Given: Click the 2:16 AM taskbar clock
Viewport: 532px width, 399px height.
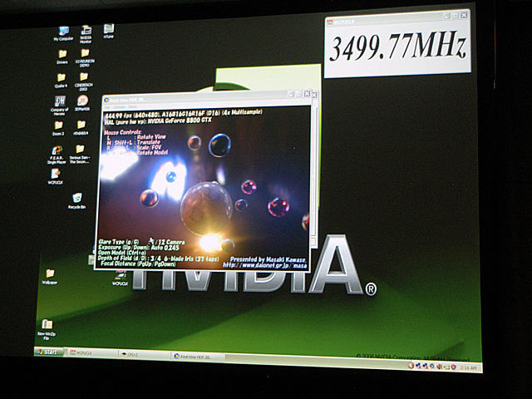Looking at the screenshot, I should pos(469,367).
